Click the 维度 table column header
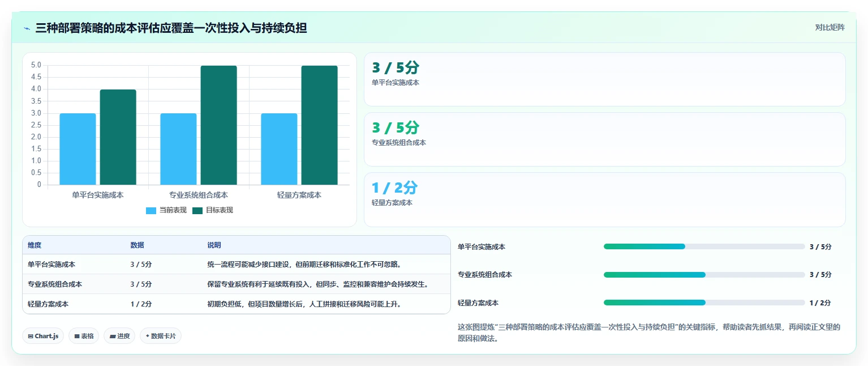 35,245
